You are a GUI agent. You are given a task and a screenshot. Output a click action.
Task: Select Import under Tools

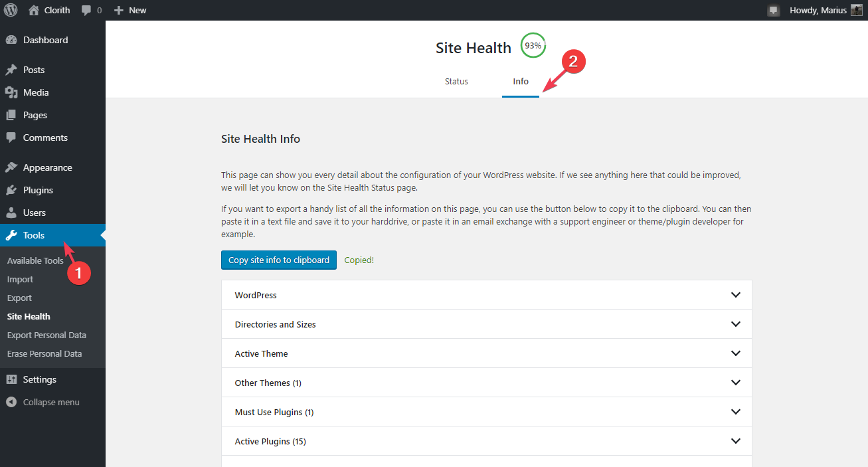(20, 279)
